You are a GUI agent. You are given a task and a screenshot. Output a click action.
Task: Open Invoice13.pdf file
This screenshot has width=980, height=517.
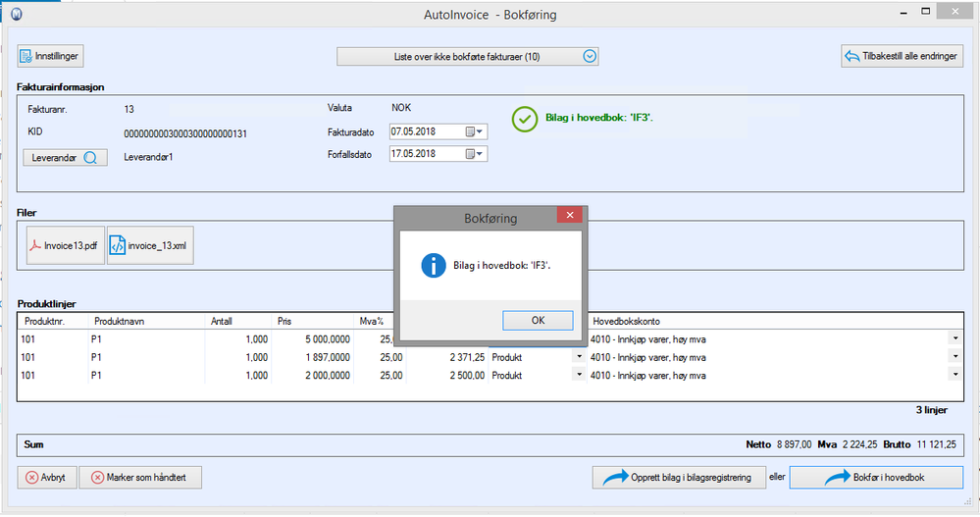click(64, 246)
